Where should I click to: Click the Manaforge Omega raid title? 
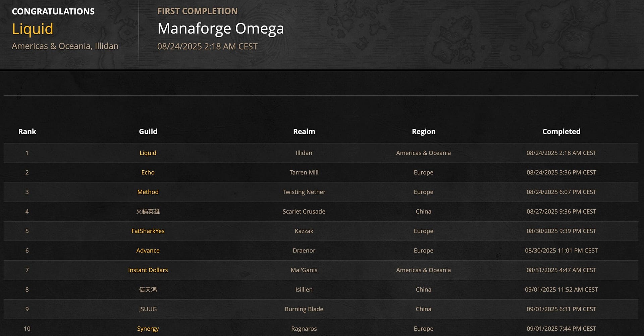coord(220,29)
